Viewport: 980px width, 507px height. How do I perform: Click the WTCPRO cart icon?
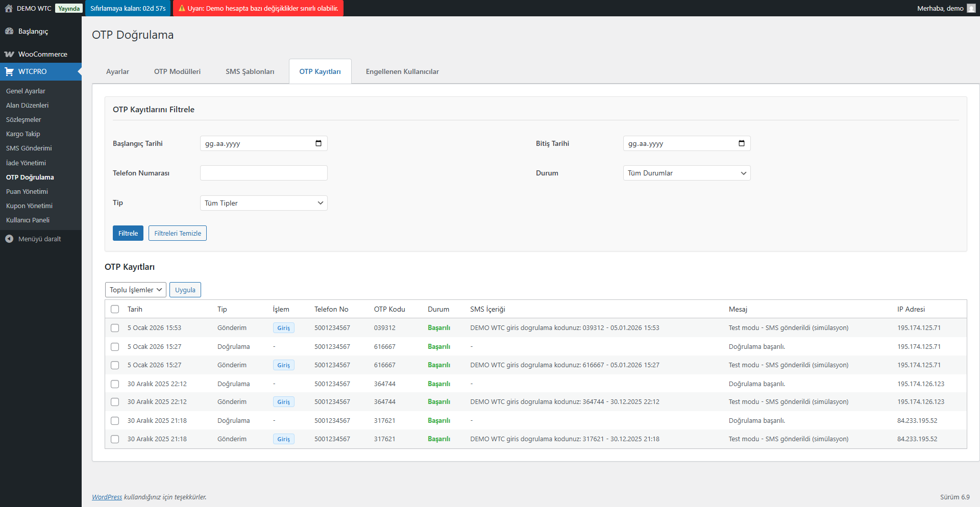[x=9, y=71]
